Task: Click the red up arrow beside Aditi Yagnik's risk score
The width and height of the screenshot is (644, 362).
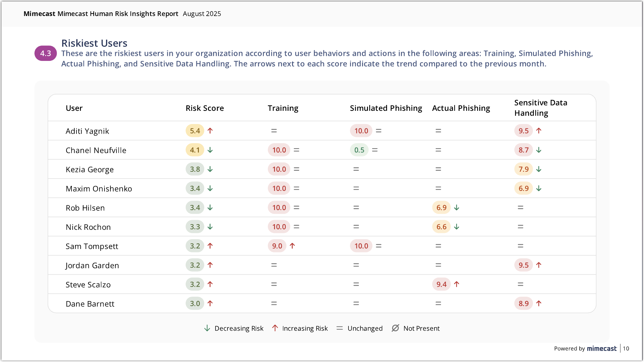Action: coord(210,131)
